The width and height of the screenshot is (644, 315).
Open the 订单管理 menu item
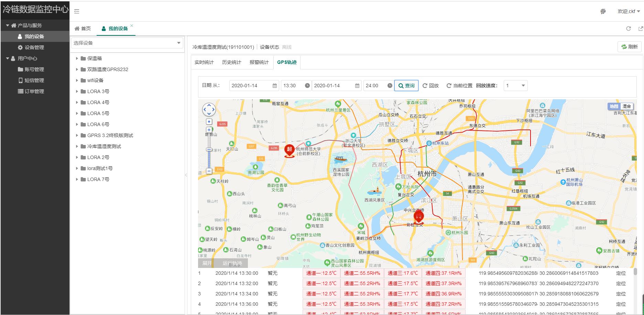(x=31, y=91)
